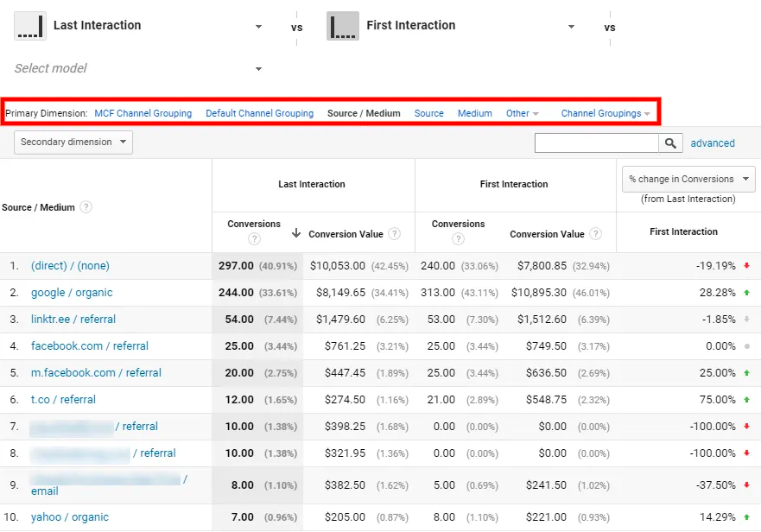Open help for Source / Medium column

(x=86, y=207)
